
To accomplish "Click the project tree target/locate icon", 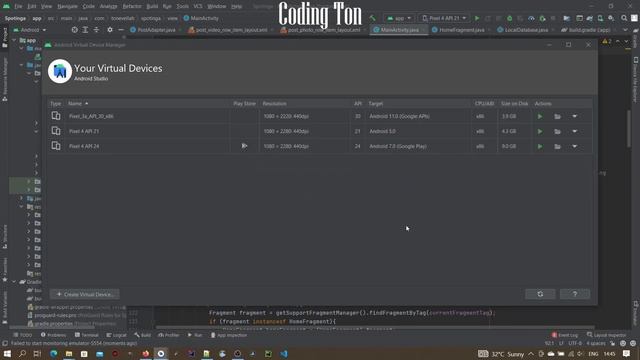I will (x=74, y=30).
